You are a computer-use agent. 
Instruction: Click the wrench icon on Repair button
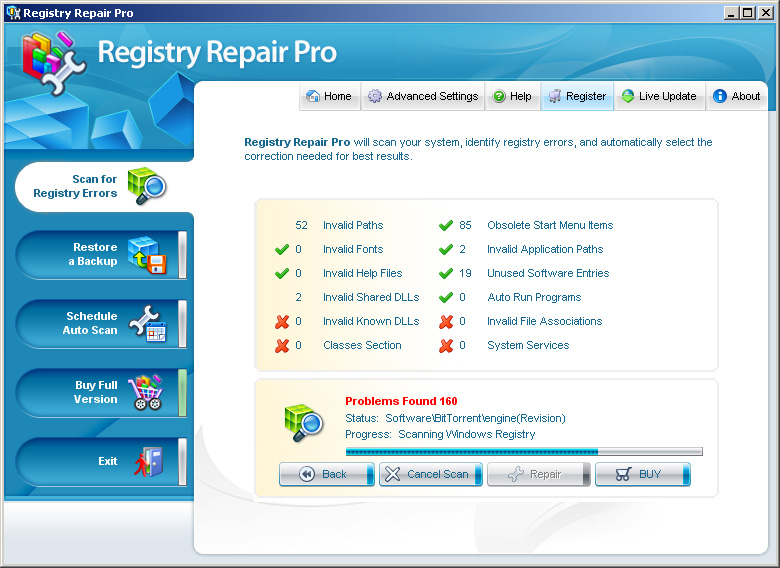(516, 474)
